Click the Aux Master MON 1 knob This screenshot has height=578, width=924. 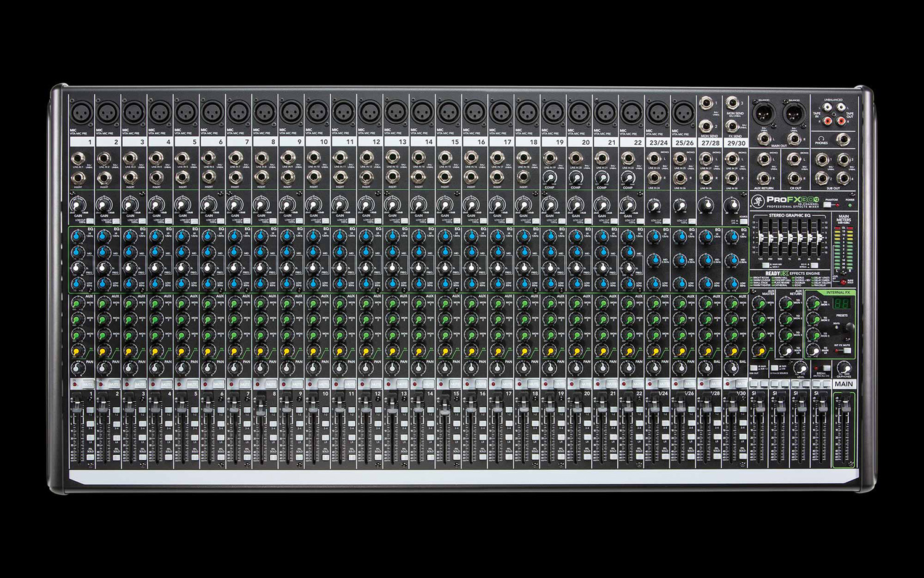[760, 303]
